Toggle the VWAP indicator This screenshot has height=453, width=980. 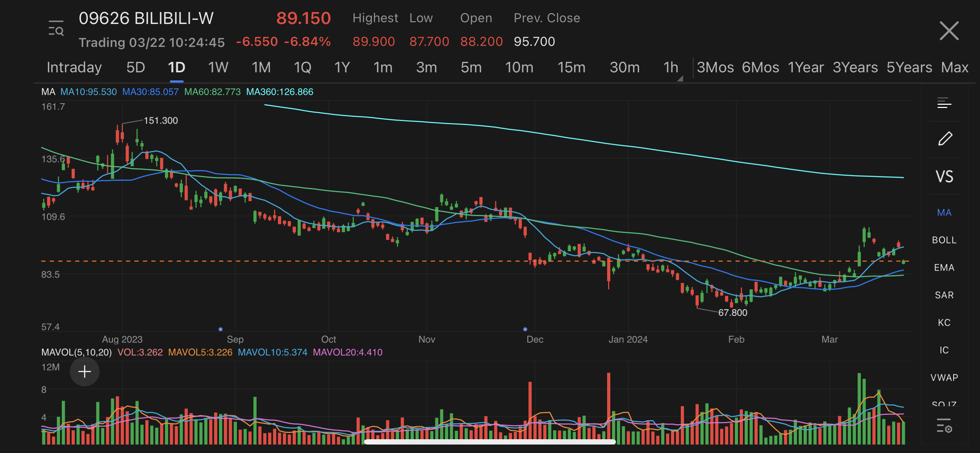pyautogui.click(x=944, y=377)
